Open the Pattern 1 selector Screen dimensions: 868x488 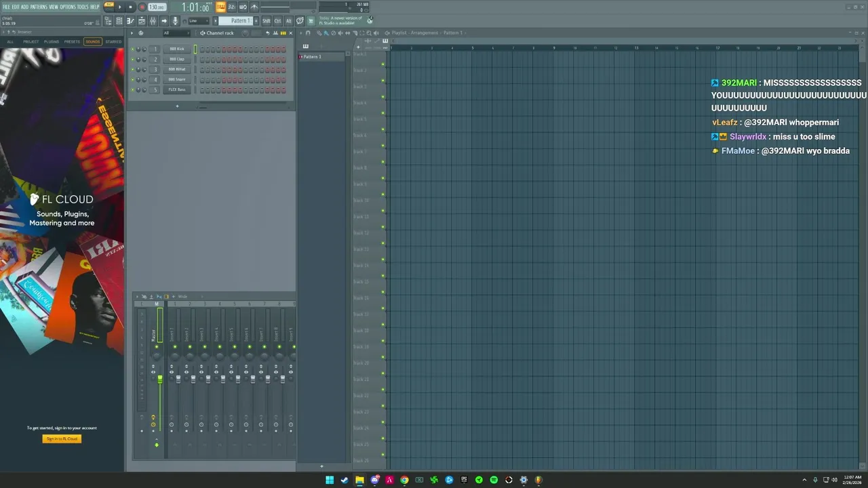coord(235,21)
